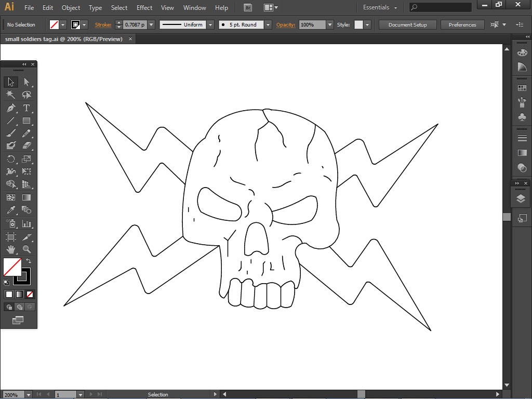Click the Stroke panel link
The image size is (532, 399).
(x=103, y=25)
